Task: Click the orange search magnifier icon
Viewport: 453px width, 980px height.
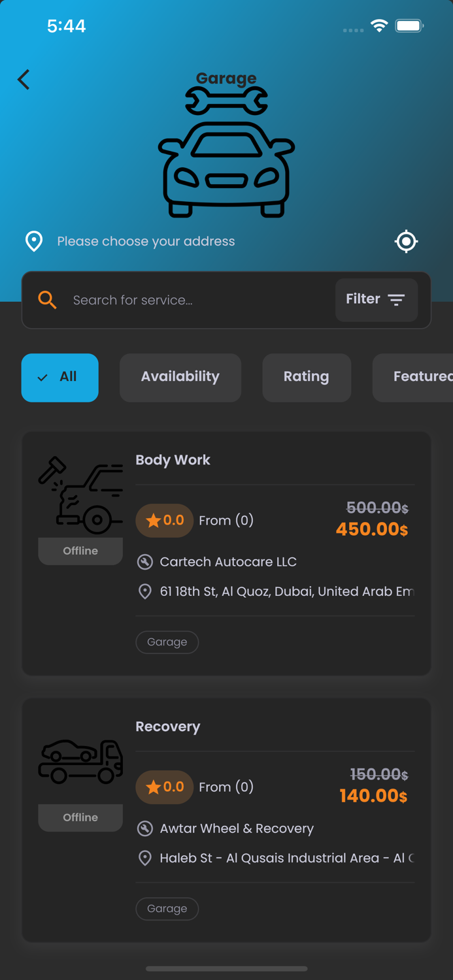Action: (x=46, y=300)
